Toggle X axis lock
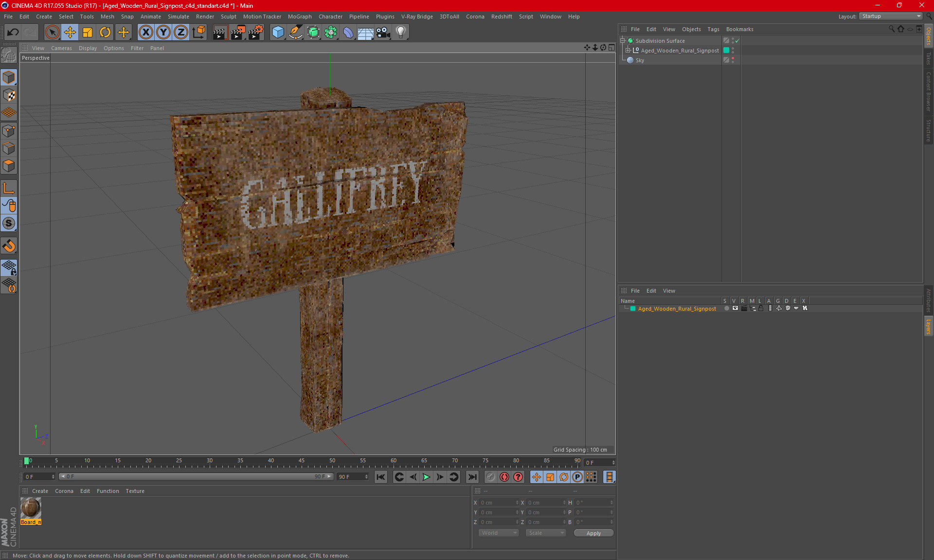The image size is (934, 560). (145, 33)
